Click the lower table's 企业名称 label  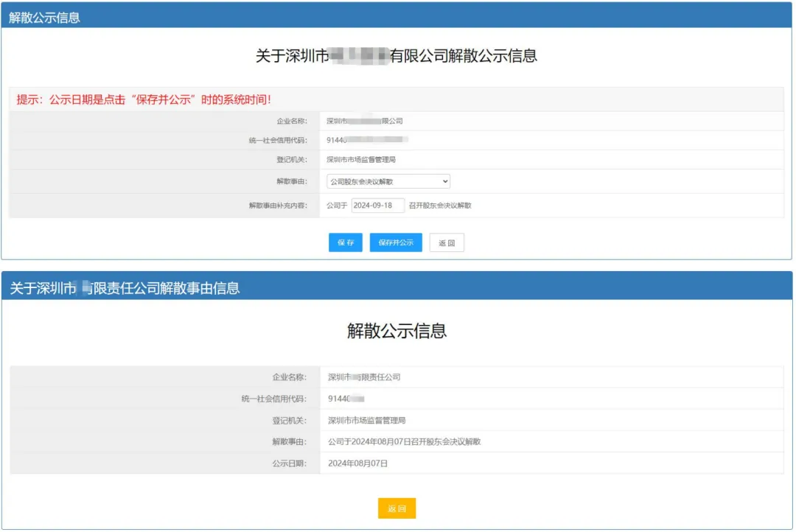click(290, 377)
